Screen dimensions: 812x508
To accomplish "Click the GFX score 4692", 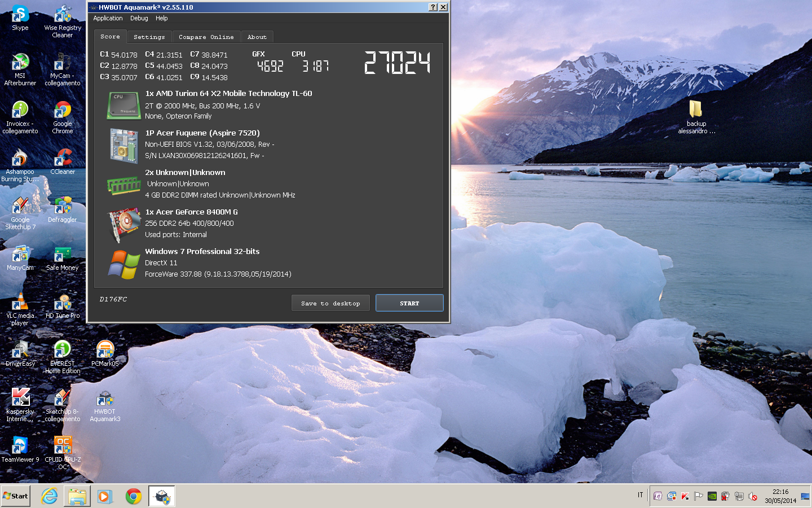I will tap(270, 66).
